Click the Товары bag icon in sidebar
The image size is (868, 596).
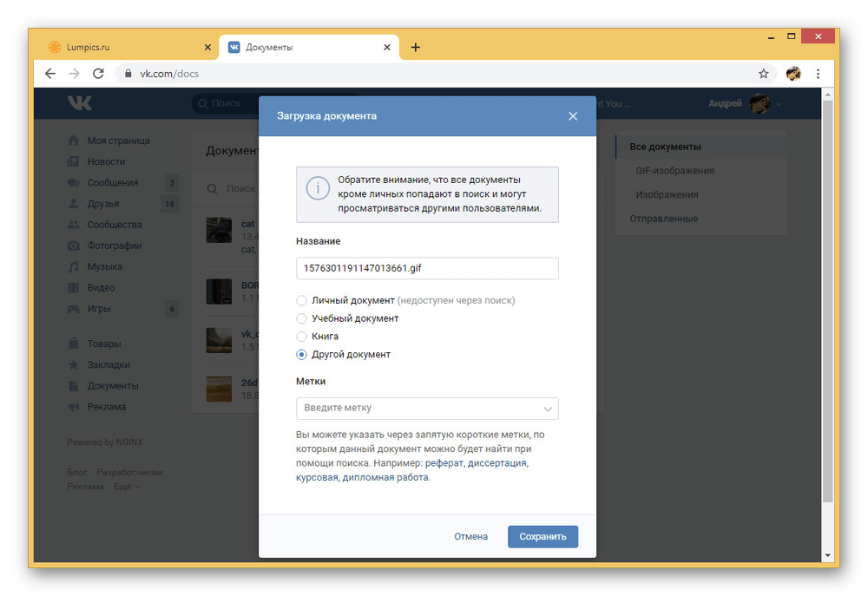coord(73,344)
